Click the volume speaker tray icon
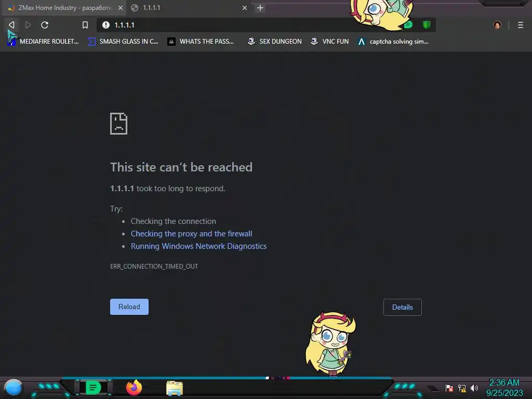 click(x=474, y=388)
